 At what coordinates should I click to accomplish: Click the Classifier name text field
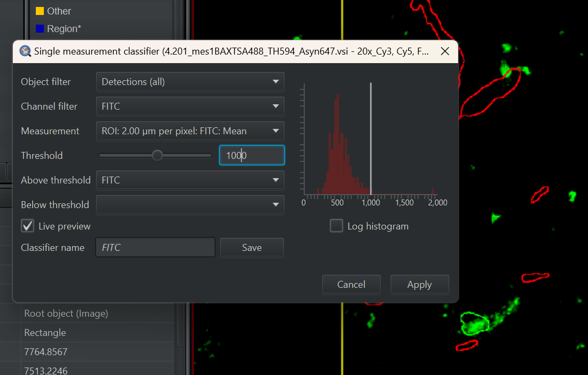155,247
